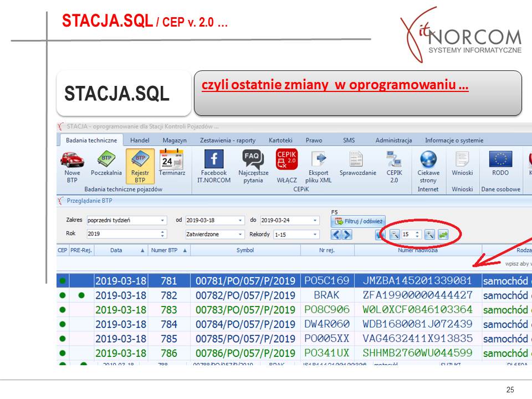Open the 'od' date dropdown 2019-03-18
Screen dimensions: 532x399
(240, 220)
